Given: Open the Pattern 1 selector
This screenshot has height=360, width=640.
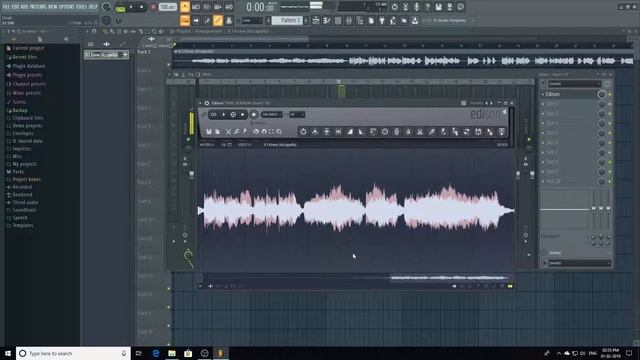Looking at the screenshot, I should 287,20.
